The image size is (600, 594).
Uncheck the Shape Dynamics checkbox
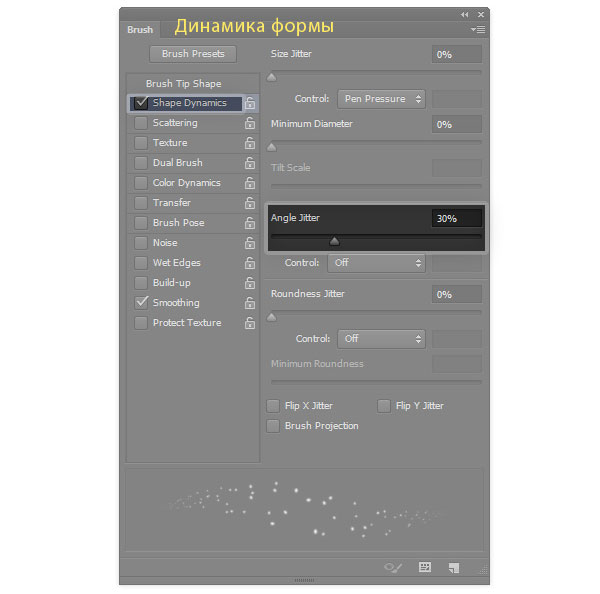click(141, 103)
